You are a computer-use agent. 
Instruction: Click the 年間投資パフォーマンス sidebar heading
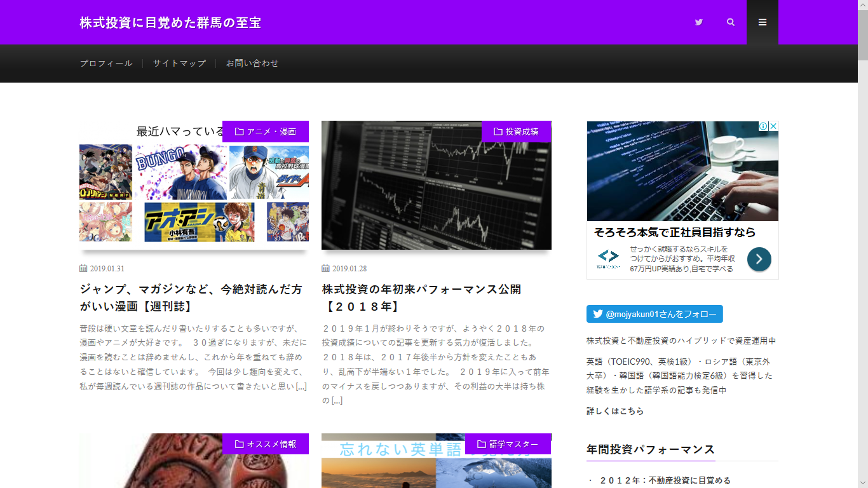click(651, 449)
